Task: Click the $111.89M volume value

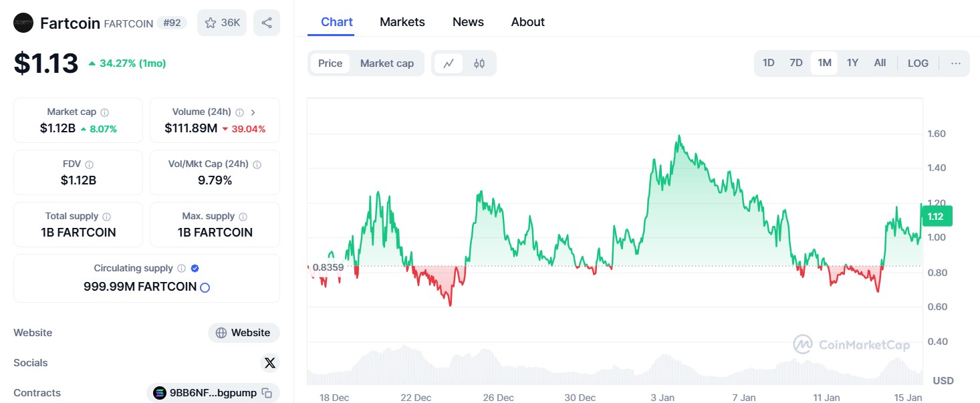Action: [x=191, y=128]
